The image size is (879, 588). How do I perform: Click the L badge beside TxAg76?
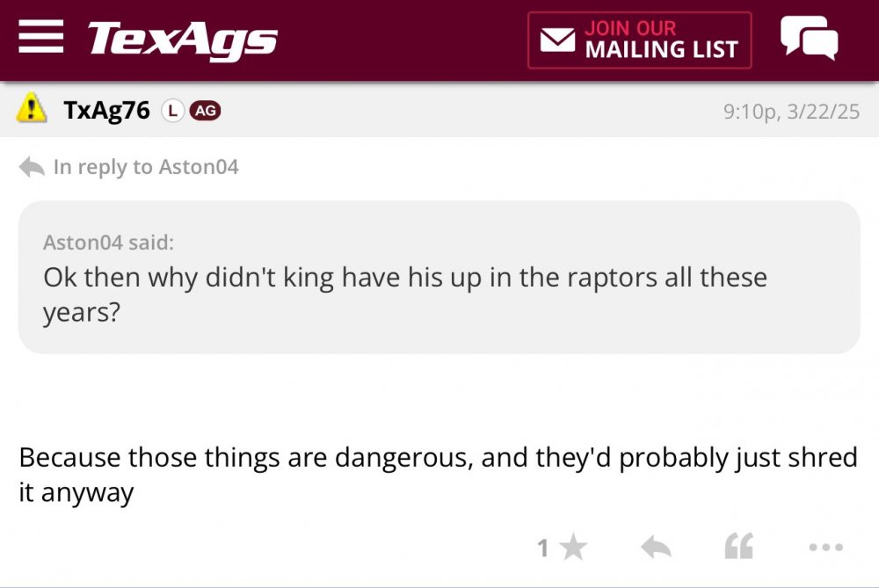point(173,111)
